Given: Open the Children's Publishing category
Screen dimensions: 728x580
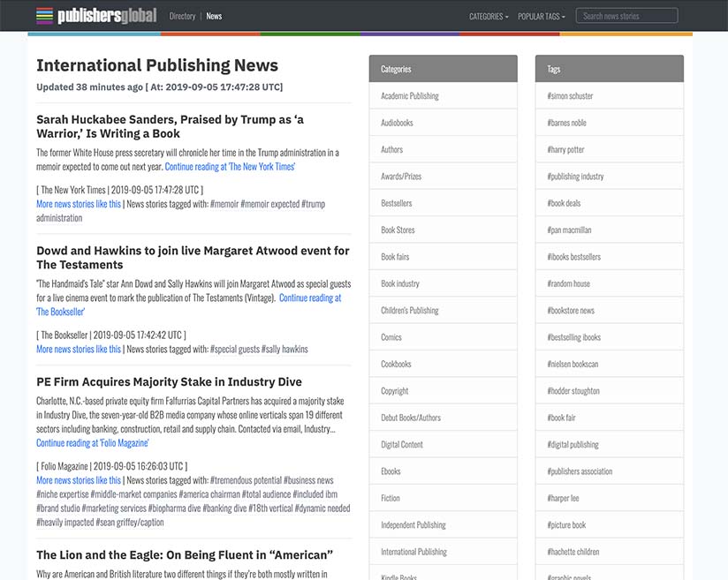Looking at the screenshot, I should pos(443,311).
